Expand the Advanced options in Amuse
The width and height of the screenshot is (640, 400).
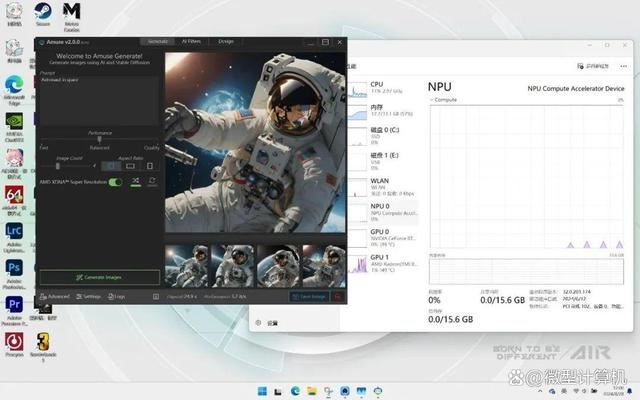[55, 296]
